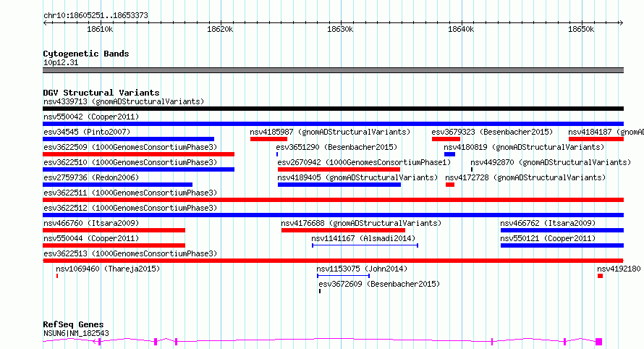Click the red bar under esv3622511
Screen dimensions: 644x349
pos(333,200)
